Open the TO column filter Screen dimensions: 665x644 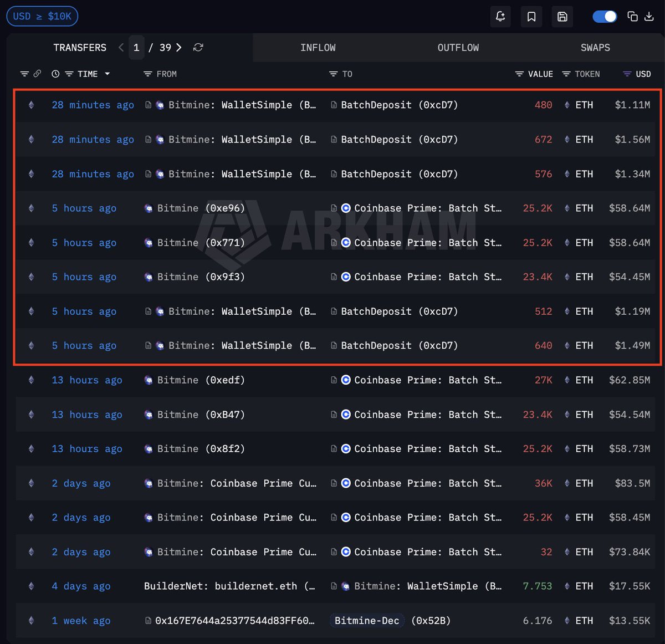click(333, 74)
